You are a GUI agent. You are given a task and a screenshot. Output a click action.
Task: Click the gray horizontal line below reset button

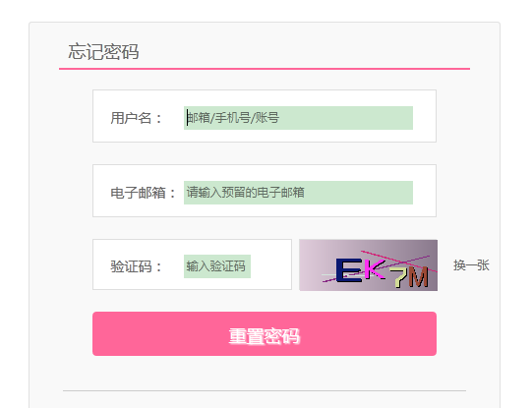(x=265, y=390)
